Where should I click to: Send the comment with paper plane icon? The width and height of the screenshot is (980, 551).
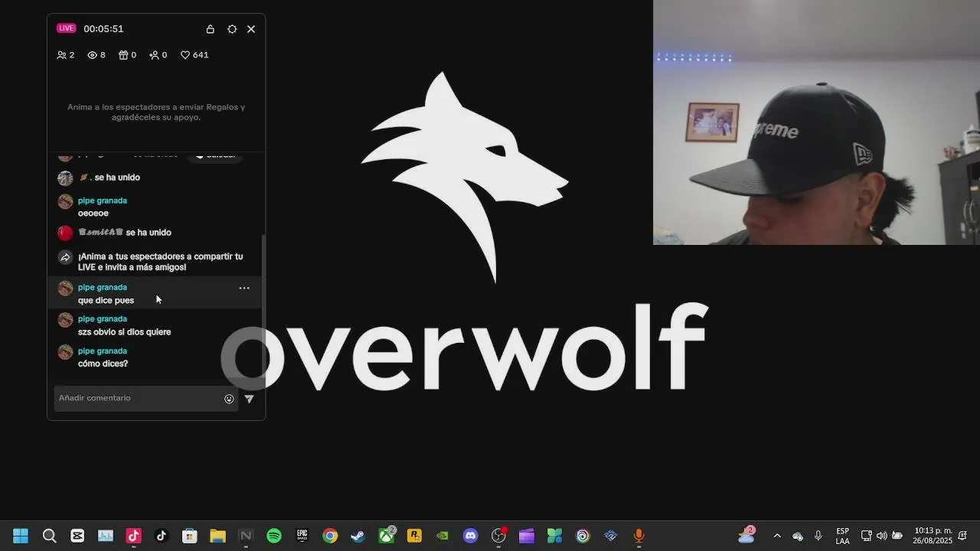tap(249, 399)
